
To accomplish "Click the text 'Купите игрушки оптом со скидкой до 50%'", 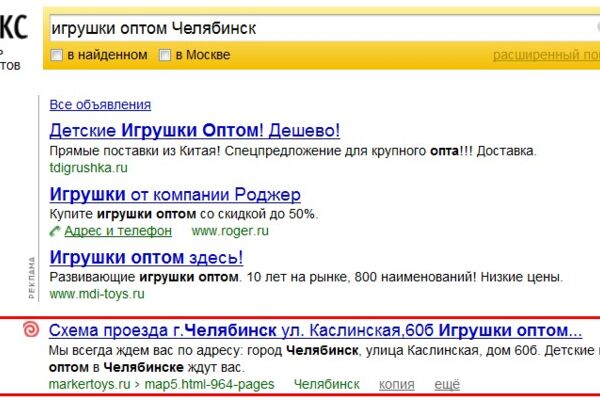I will [x=183, y=214].
